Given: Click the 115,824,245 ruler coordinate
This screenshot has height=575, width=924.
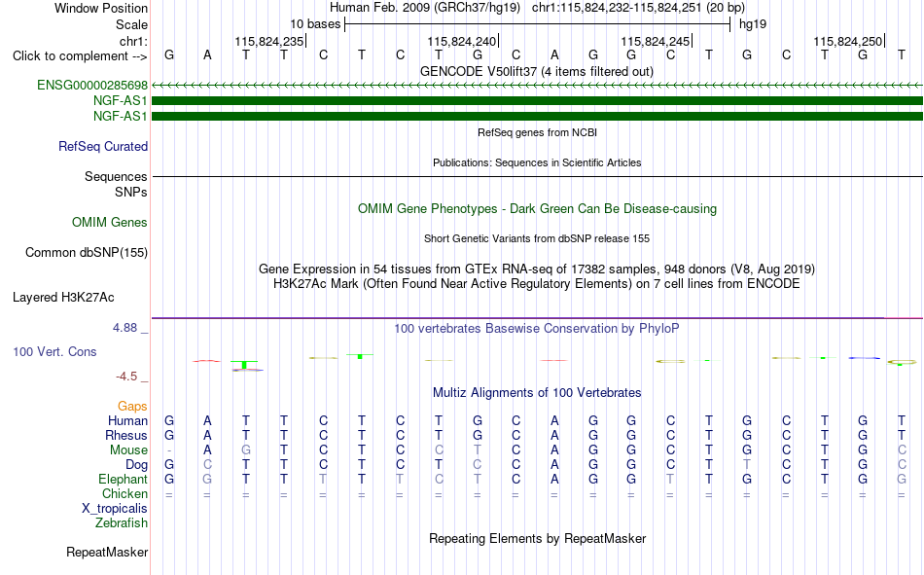Looking at the screenshot, I should [655, 41].
